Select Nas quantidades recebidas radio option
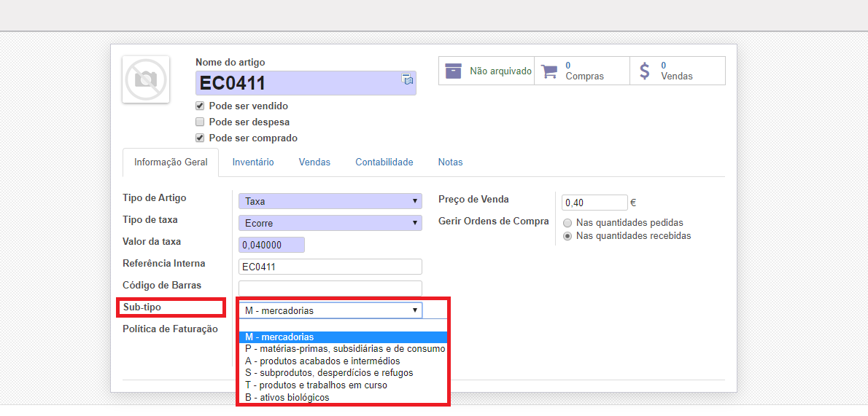The image size is (868, 416). tap(567, 236)
